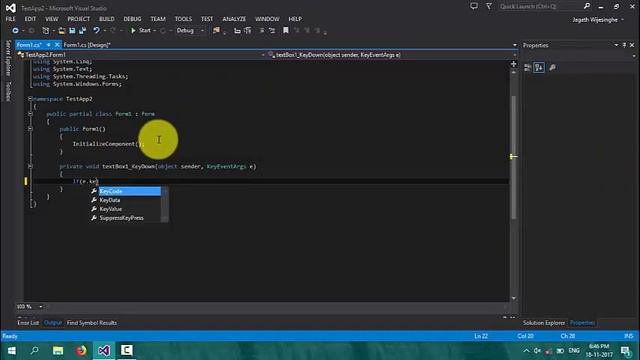The image size is (640, 360).
Task: Click the Quick Launch search field
Action: pyautogui.click(x=540, y=6)
